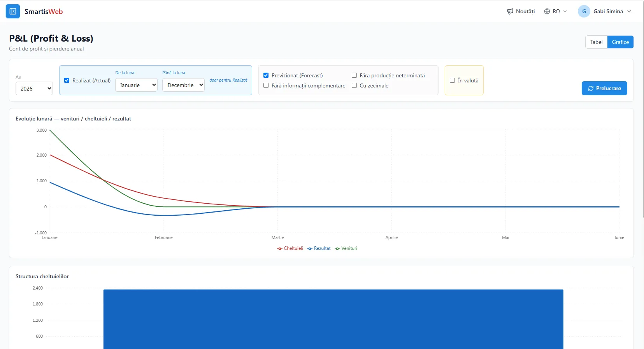Viewport: 644px width, 349px height.
Task: Open Până la luna Decembrie dropdown
Action: tap(183, 85)
